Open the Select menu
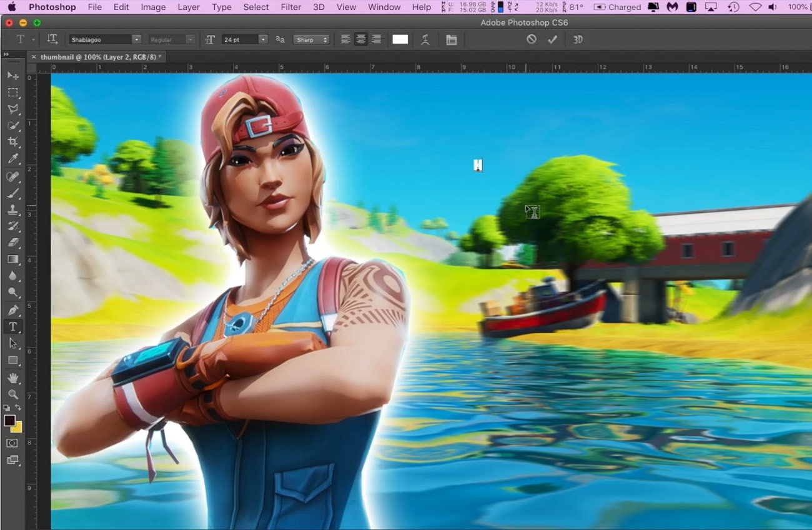Viewport: 812px width, 530px height. click(x=256, y=7)
